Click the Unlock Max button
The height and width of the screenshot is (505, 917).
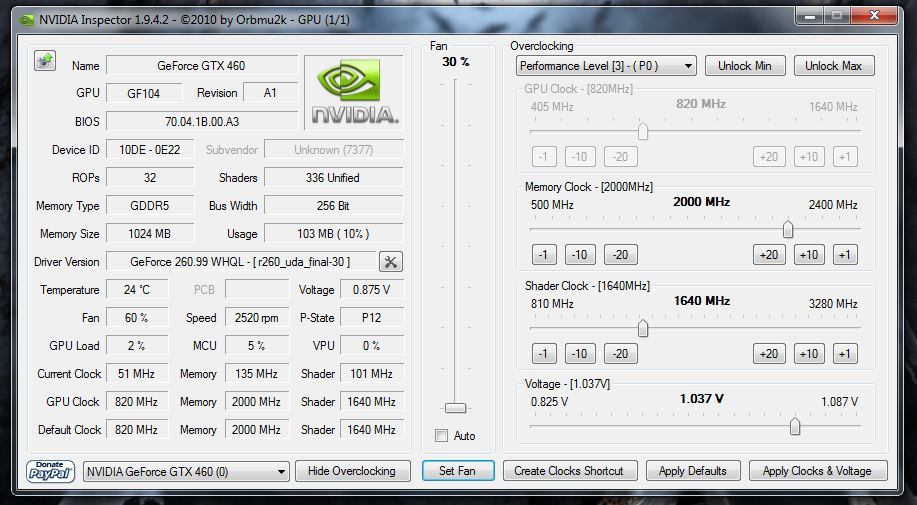point(833,66)
